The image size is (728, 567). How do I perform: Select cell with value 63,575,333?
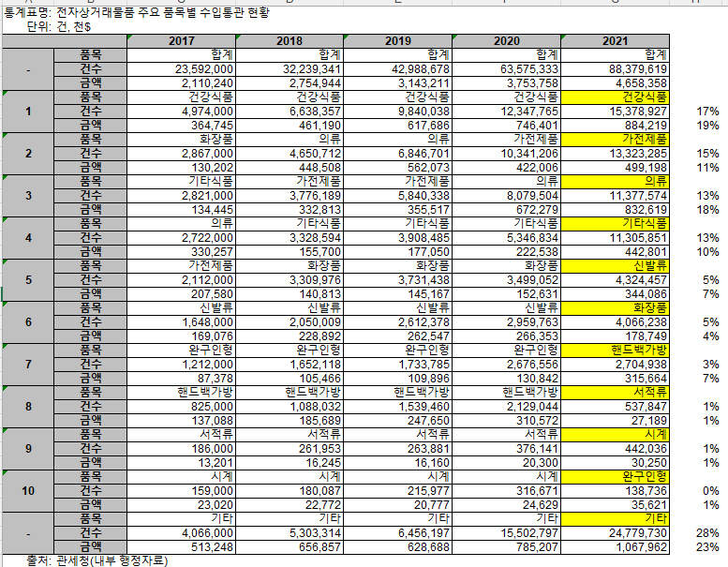(x=507, y=69)
